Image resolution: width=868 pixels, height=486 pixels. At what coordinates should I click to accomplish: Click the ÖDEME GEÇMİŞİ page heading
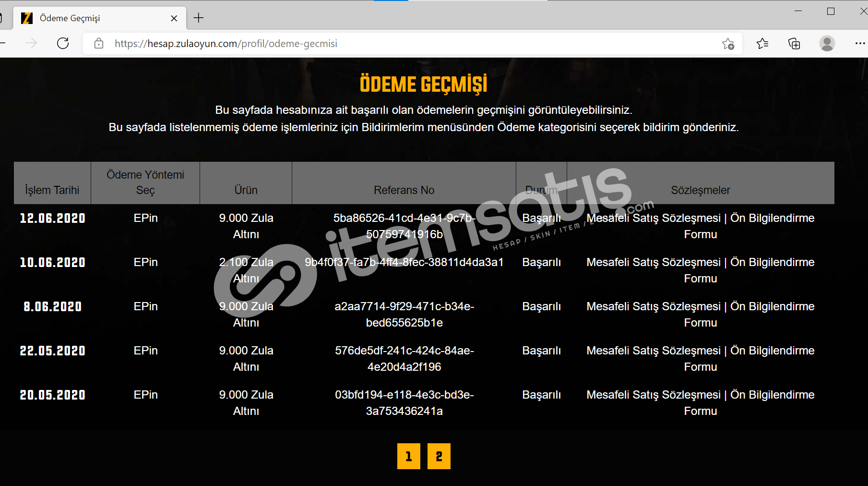424,84
